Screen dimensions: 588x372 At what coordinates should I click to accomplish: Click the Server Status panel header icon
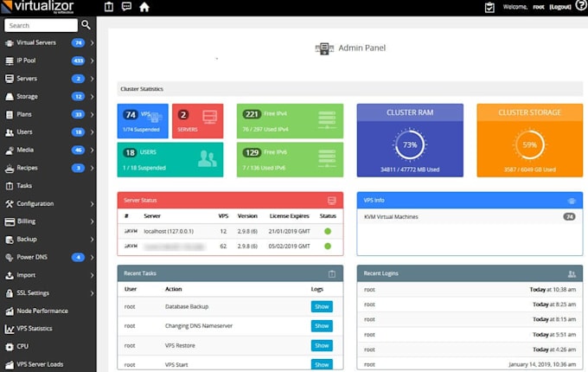pos(332,200)
